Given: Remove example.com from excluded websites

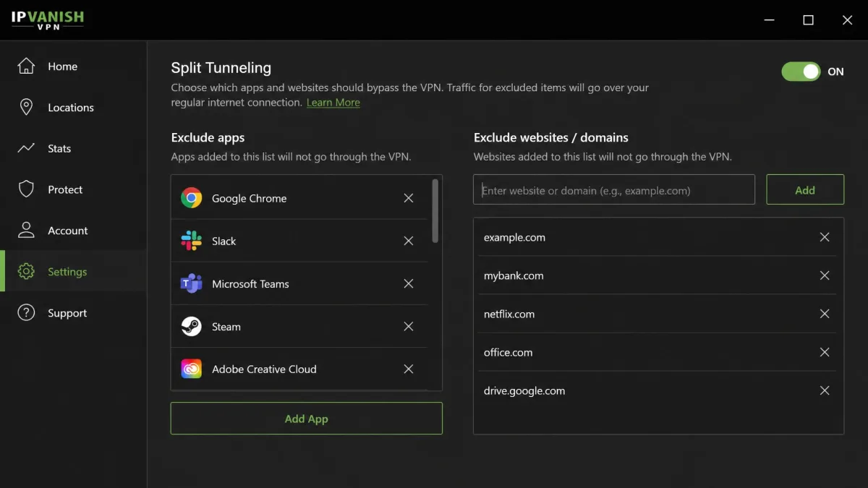Looking at the screenshot, I should pos(825,237).
